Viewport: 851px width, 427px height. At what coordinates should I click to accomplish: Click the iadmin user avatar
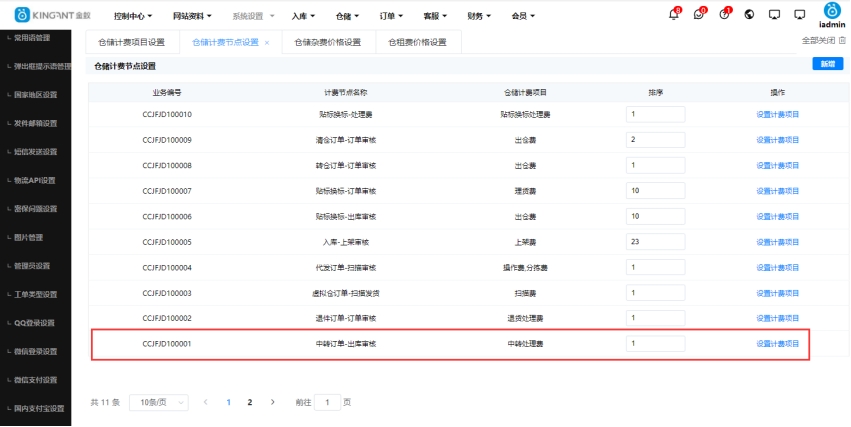(831, 11)
